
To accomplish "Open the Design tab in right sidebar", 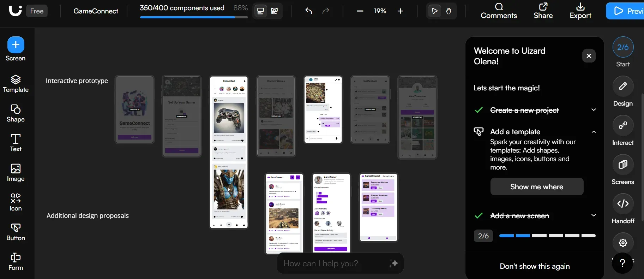I will point(623,86).
